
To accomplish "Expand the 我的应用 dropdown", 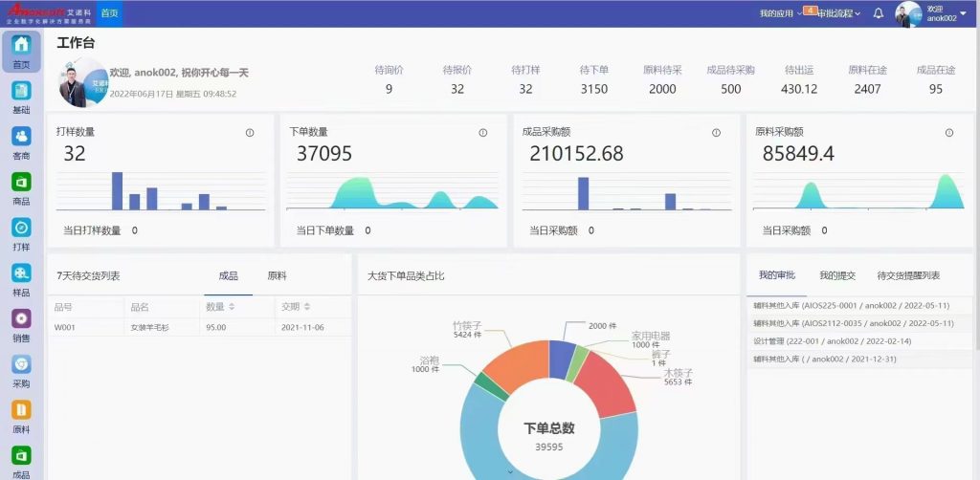I will coord(782,13).
